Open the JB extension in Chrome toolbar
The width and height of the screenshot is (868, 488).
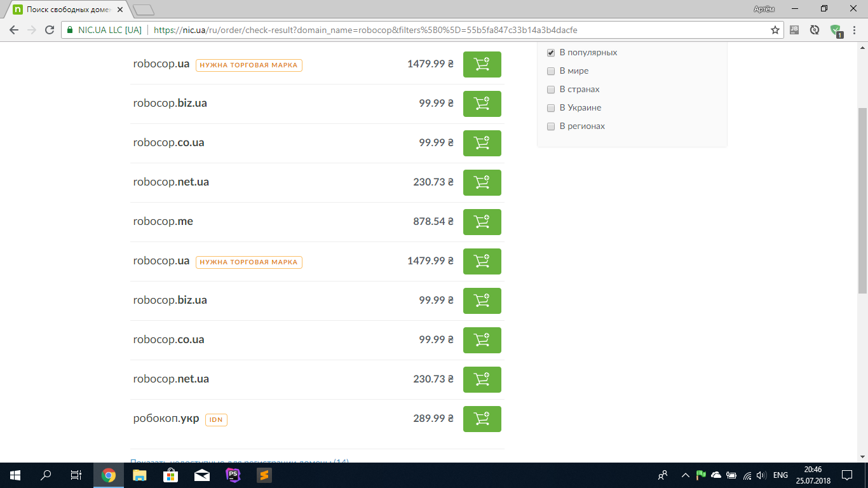click(x=794, y=30)
